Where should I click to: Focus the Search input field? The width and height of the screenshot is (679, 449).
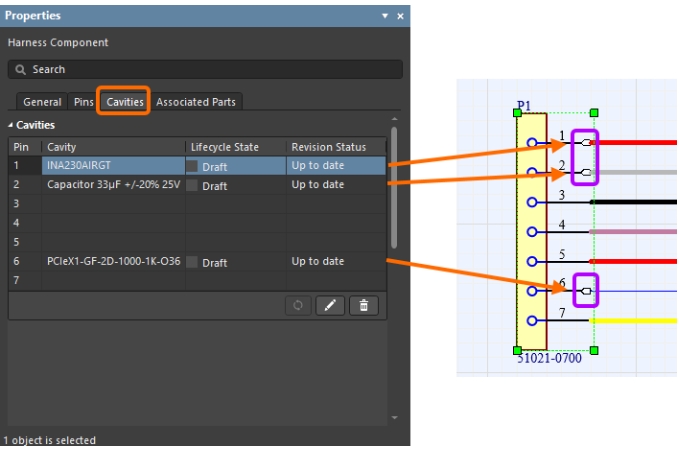(205, 69)
